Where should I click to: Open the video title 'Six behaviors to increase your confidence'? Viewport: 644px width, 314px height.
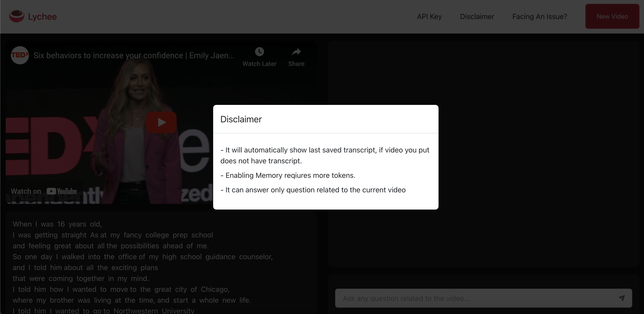134,55
